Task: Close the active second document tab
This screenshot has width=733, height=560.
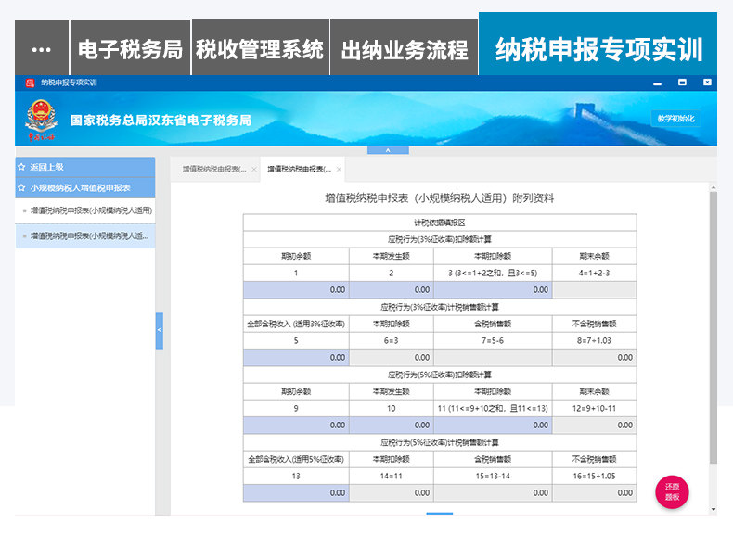Action: [x=339, y=170]
